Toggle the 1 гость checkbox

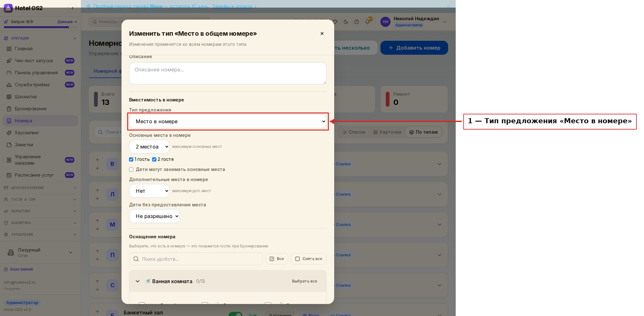tap(131, 159)
